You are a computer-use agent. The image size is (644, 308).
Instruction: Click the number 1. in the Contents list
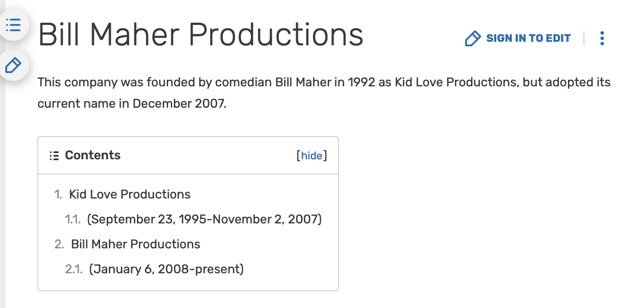(x=58, y=195)
